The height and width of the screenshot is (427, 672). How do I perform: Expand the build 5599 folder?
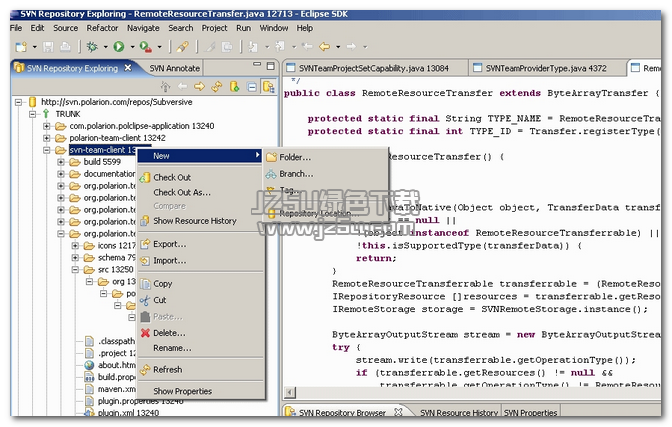(x=61, y=162)
